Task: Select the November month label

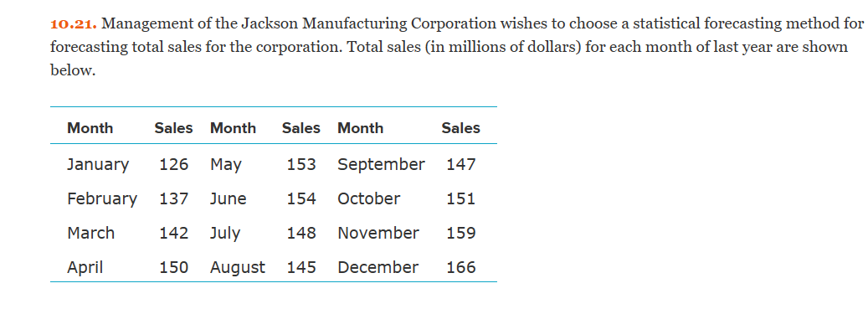Action: click(378, 233)
